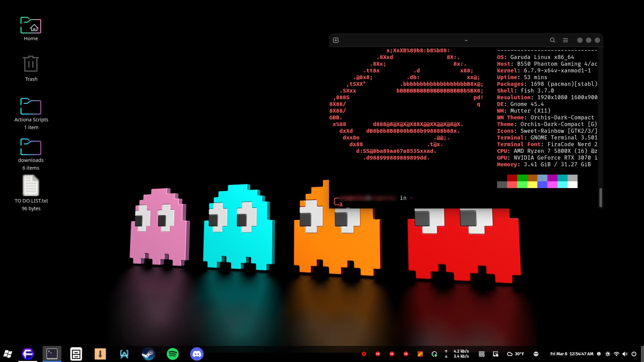This screenshot has height=362, width=644.
Task: Click the 'OS: Garuda Linux x86_64' line
Action: (535, 57)
